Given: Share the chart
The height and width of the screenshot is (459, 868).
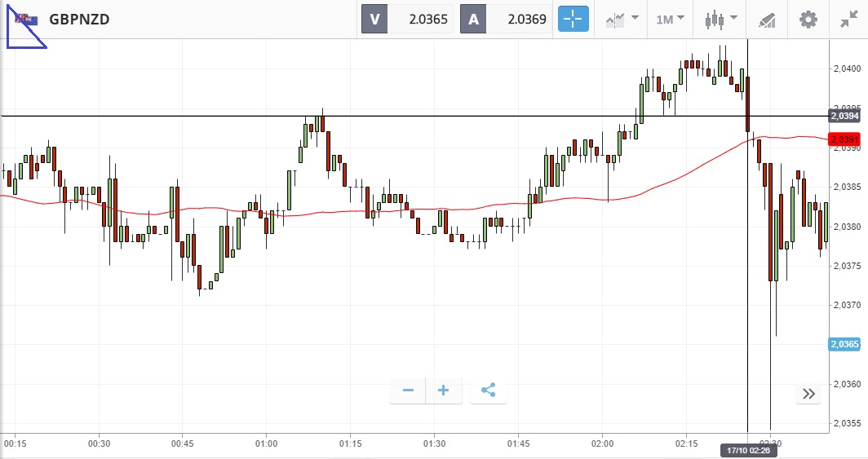Looking at the screenshot, I should click(x=488, y=391).
